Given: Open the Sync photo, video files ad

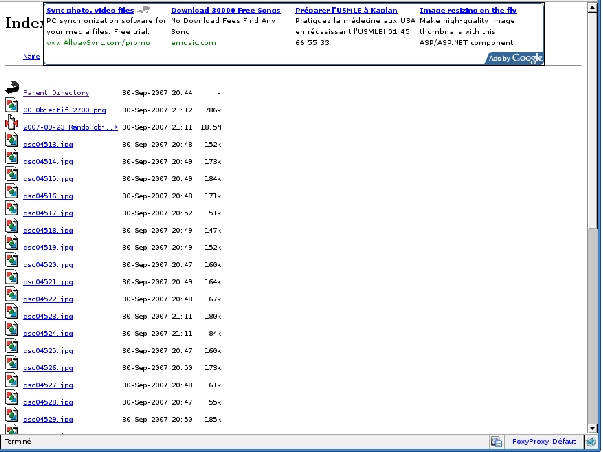Looking at the screenshot, I should point(90,10).
